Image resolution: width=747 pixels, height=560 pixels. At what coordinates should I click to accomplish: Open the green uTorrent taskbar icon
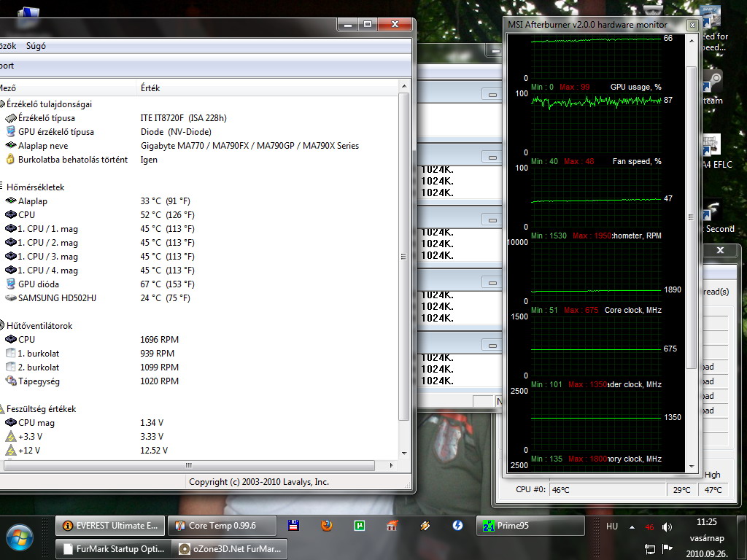coord(360,525)
